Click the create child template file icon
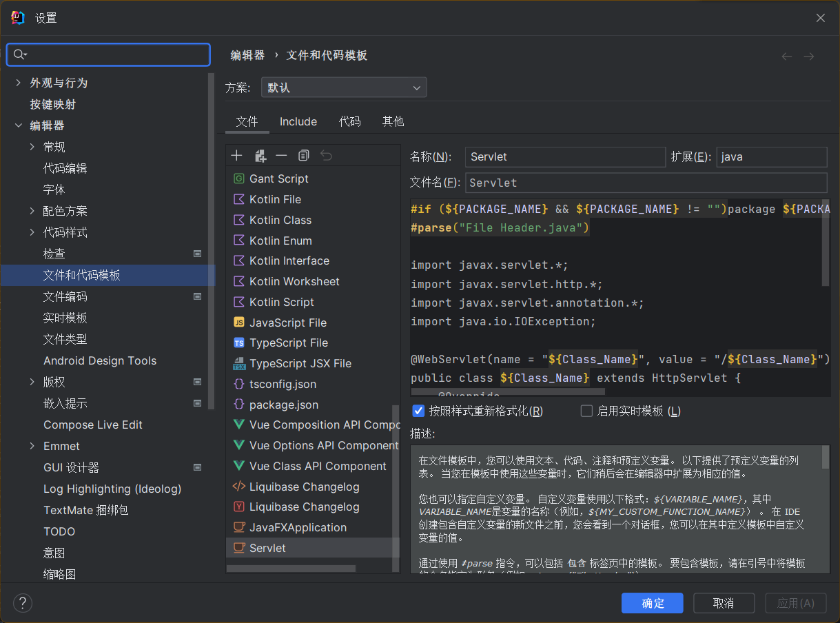 (260, 156)
